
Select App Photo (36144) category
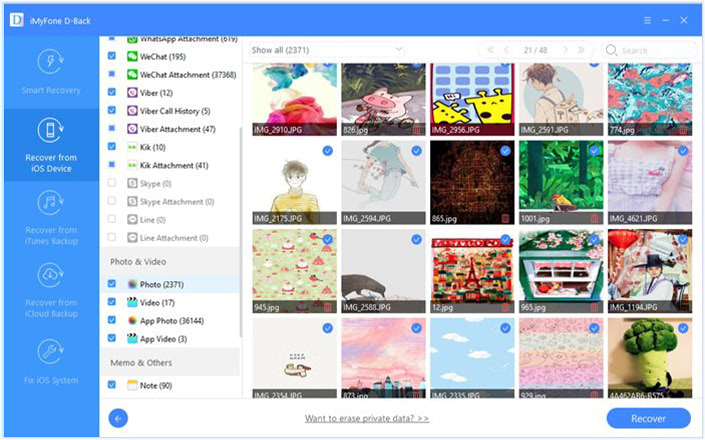click(172, 321)
